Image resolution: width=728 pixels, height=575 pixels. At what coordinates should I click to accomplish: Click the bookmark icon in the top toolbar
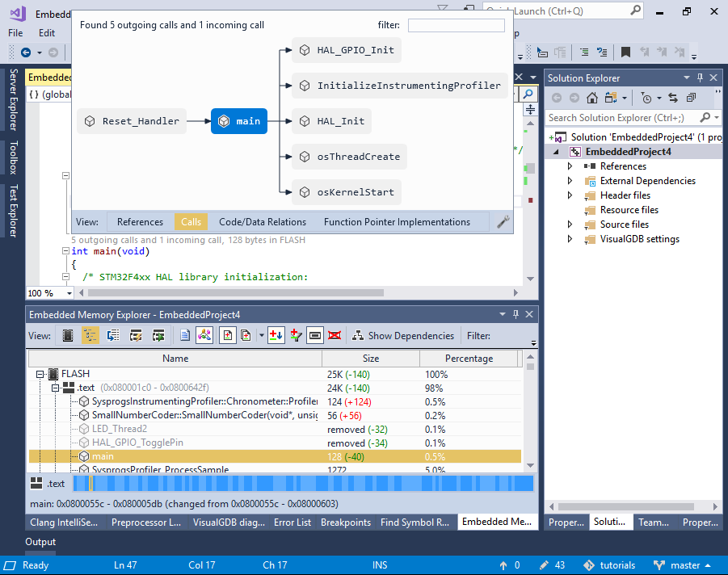(x=626, y=52)
